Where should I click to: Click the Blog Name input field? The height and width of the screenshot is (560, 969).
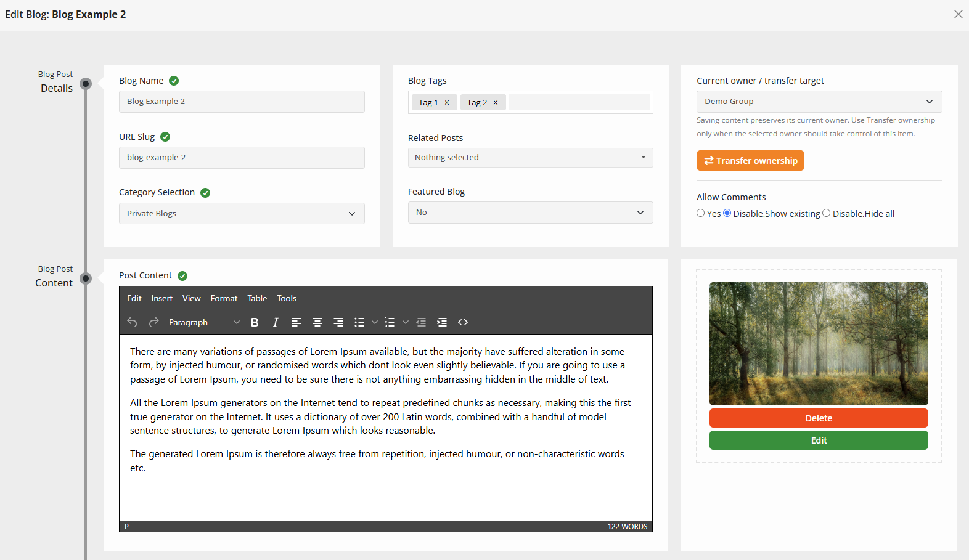[x=242, y=102]
